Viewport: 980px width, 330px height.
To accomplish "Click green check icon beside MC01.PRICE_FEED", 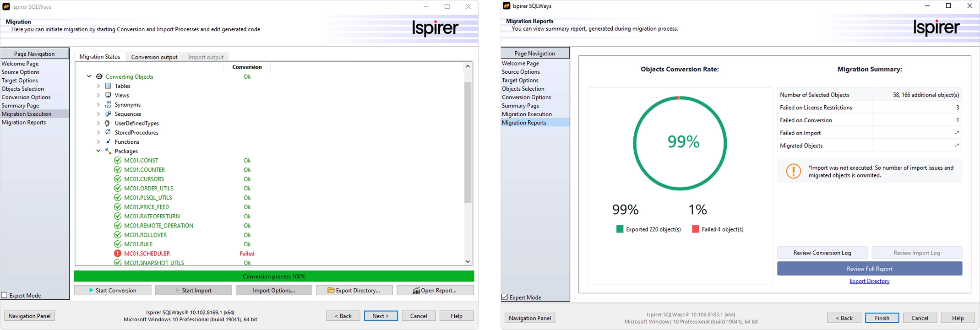I will (118, 207).
